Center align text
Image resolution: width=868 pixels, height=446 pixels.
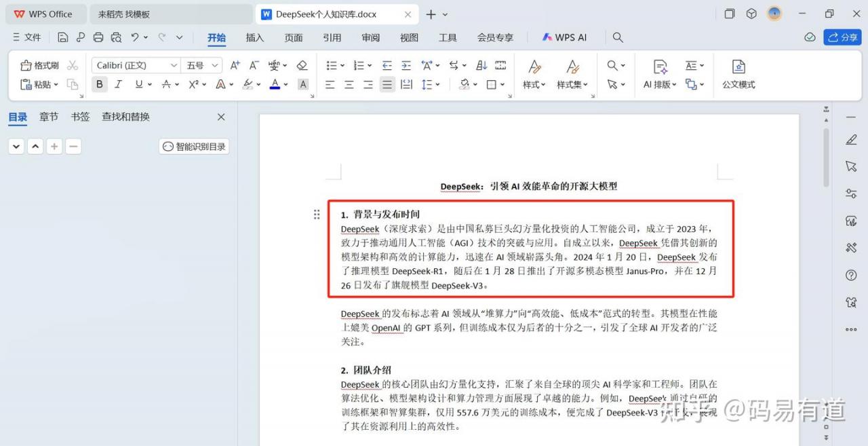click(349, 84)
